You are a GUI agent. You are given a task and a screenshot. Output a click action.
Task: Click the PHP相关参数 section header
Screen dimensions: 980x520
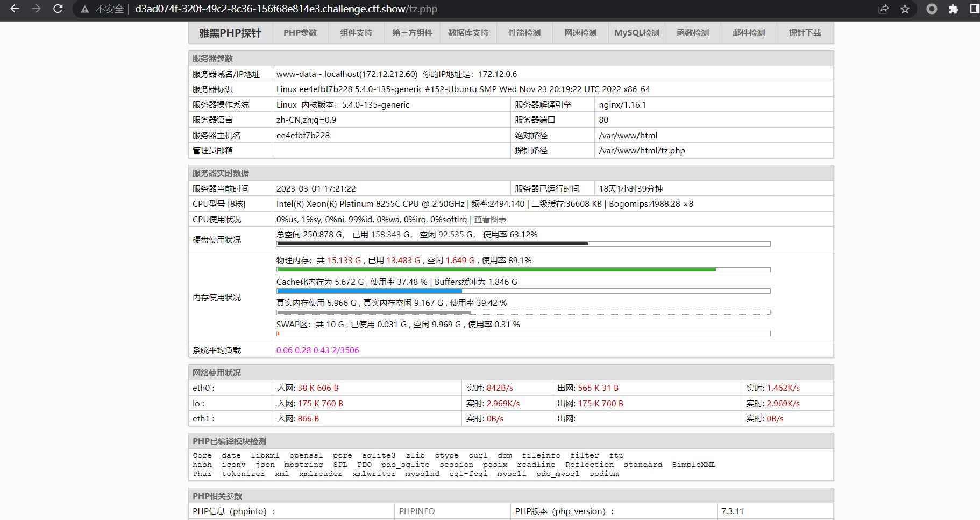pyautogui.click(x=511, y=496)
